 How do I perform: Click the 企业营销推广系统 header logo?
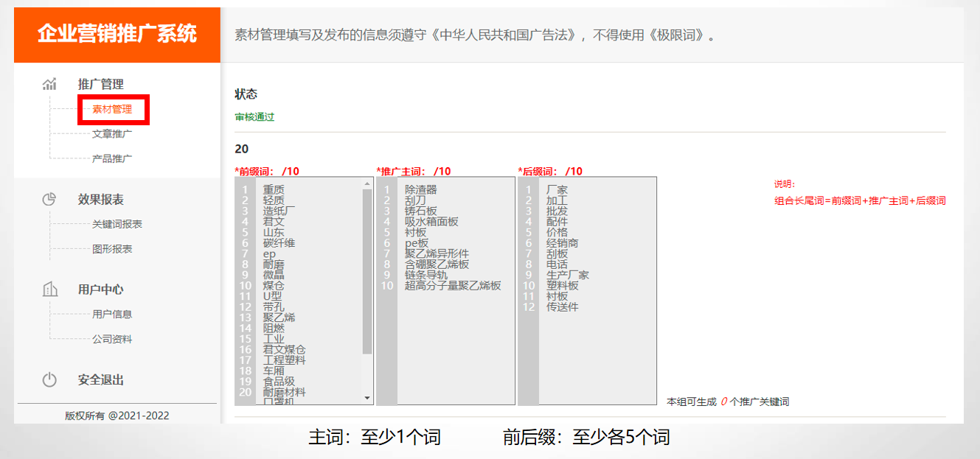tap(117, 35)
